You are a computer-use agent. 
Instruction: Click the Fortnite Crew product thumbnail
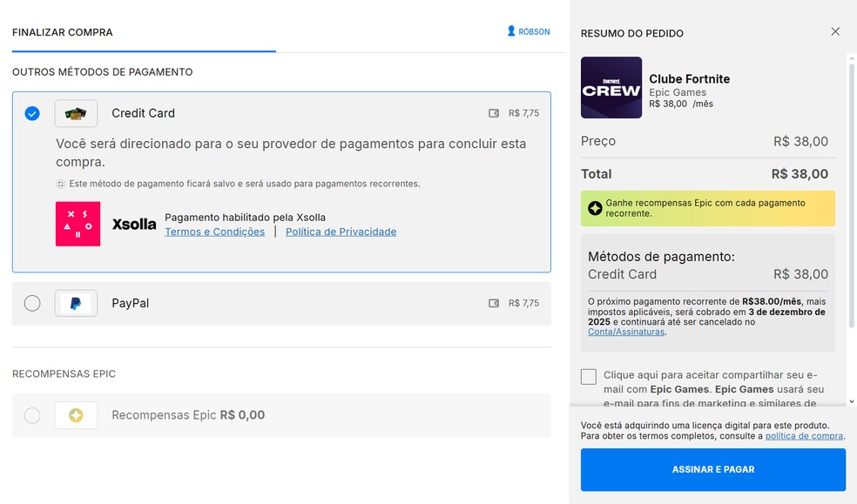tap(611, 87)
